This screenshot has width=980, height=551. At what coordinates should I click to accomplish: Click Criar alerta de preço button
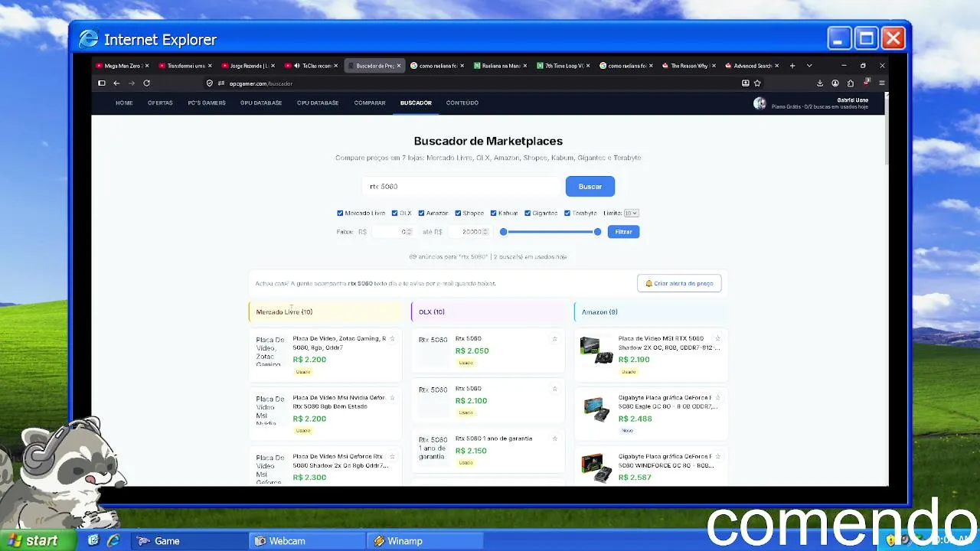(x=679, y=283)
